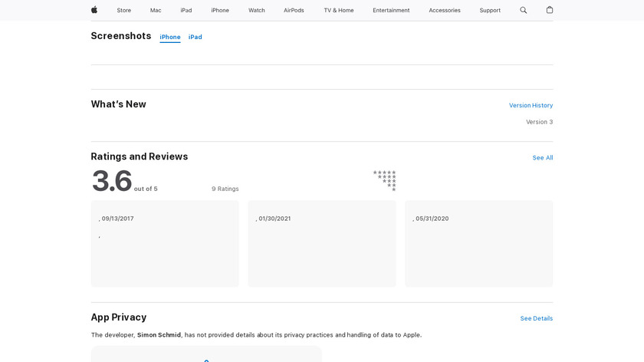The image size is (644, 362).
Task: Open the Version History link
Action: coord(531,106)
